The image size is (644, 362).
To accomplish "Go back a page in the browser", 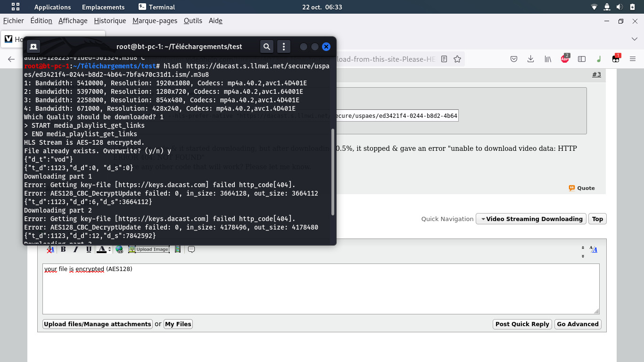I will coord(11,59).
